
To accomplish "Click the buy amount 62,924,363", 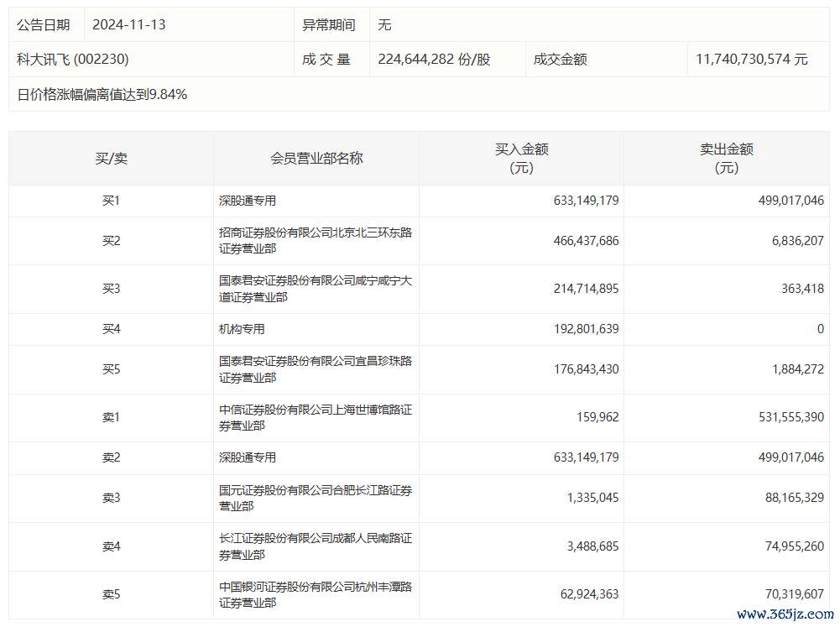I will point(589,594).
